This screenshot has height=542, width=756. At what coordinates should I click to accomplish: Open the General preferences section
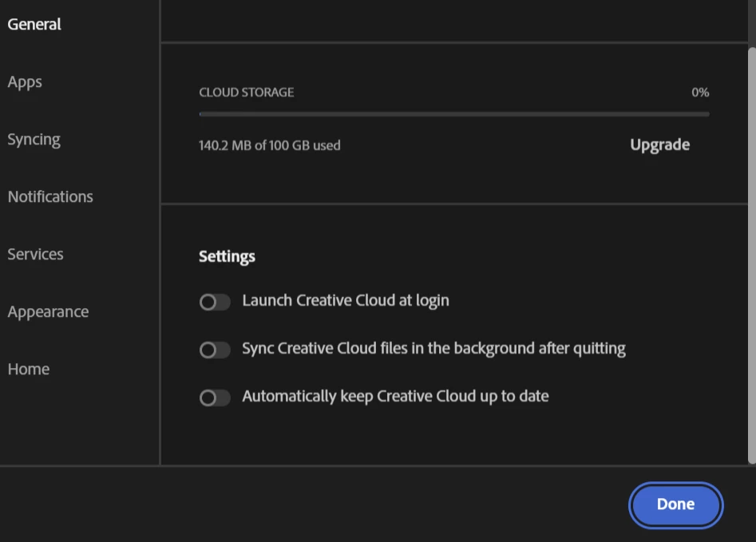tap(34, 24)
